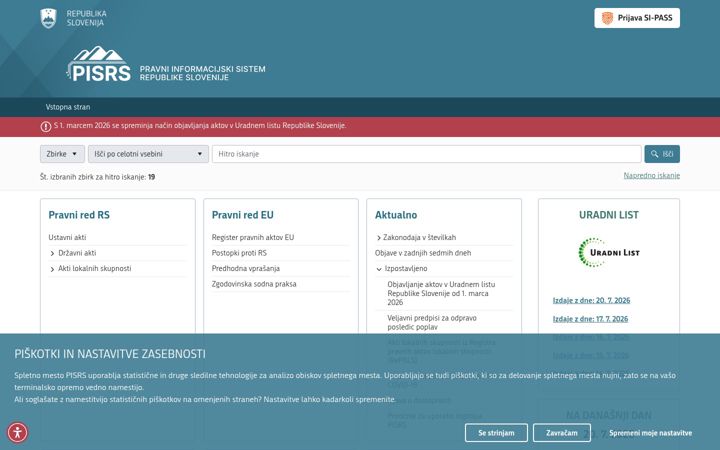Open the Vstopna stran menu item
Screen dimensions: 720x450
(68, 107)
